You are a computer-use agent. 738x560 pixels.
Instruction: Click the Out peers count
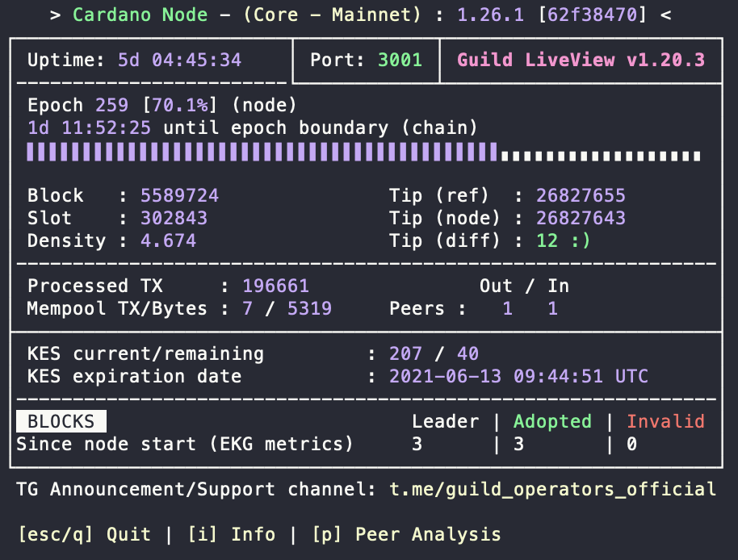[x=507, y=308]
